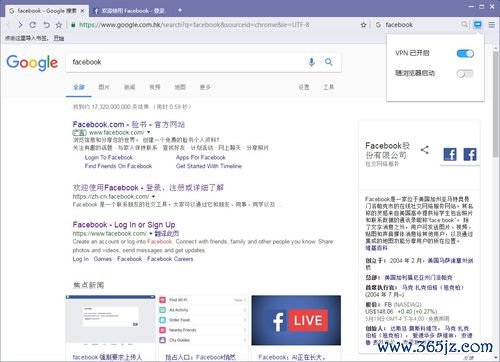500x362 pixels.
Task: Open the Facebook LIVE news thumbnail
Action: [x=296, y=320]
